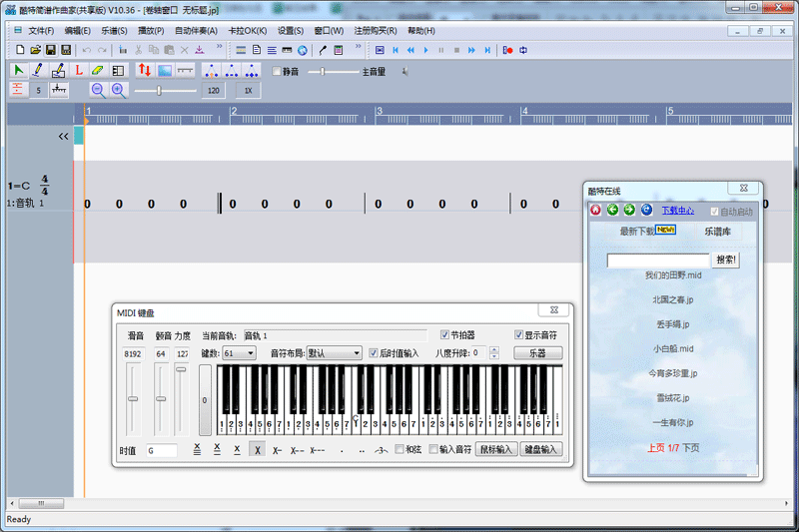Image resolution: width=799 pixels, height=532 pixels.
Task: Open the 自动伴奏(A) menu
Action: pyautogui.click(x=196, y=31)
